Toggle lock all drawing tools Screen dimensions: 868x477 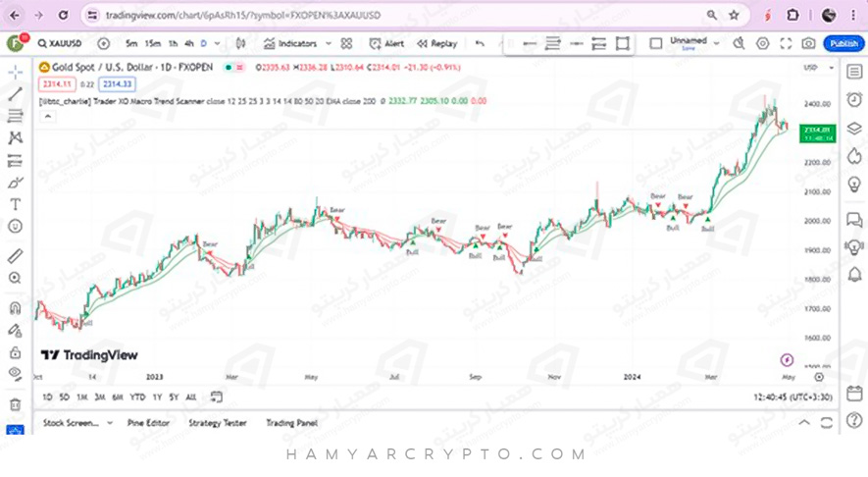[15, 352]
